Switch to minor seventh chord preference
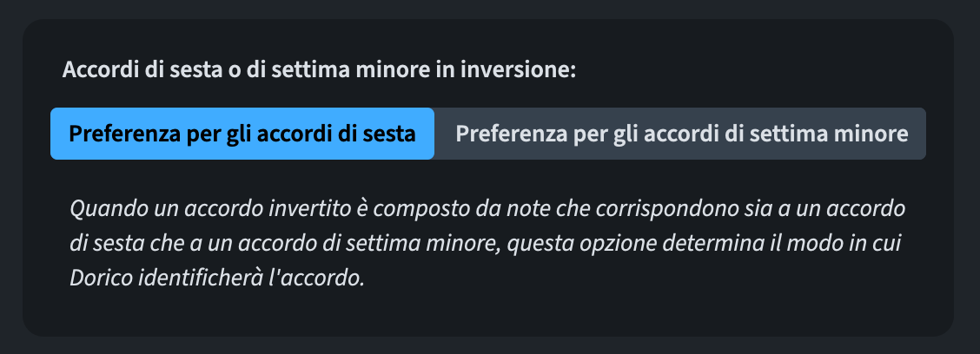Image resolution: width=980 pixels, height=354 pixels. (x=681, y=134)
